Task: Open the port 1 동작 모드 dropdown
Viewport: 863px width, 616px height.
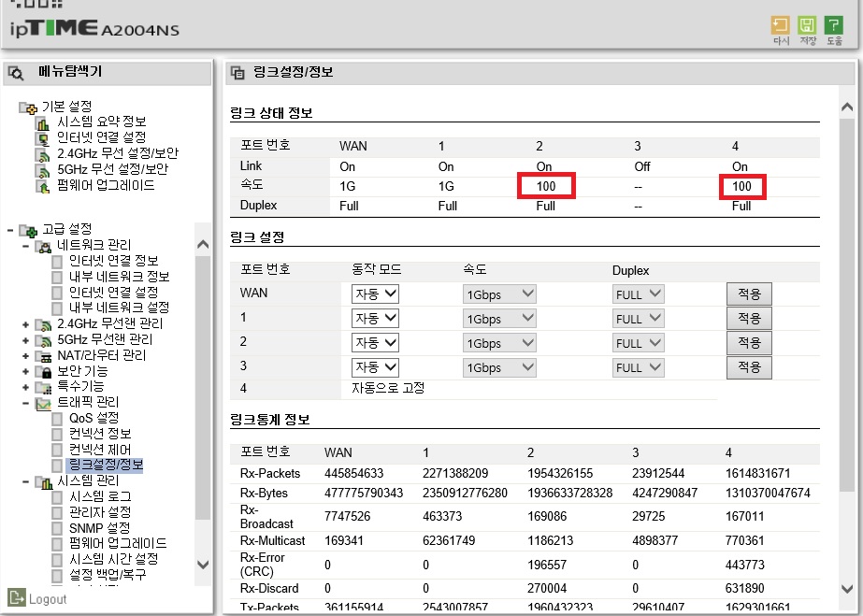Action: click(x=375, y=319)
